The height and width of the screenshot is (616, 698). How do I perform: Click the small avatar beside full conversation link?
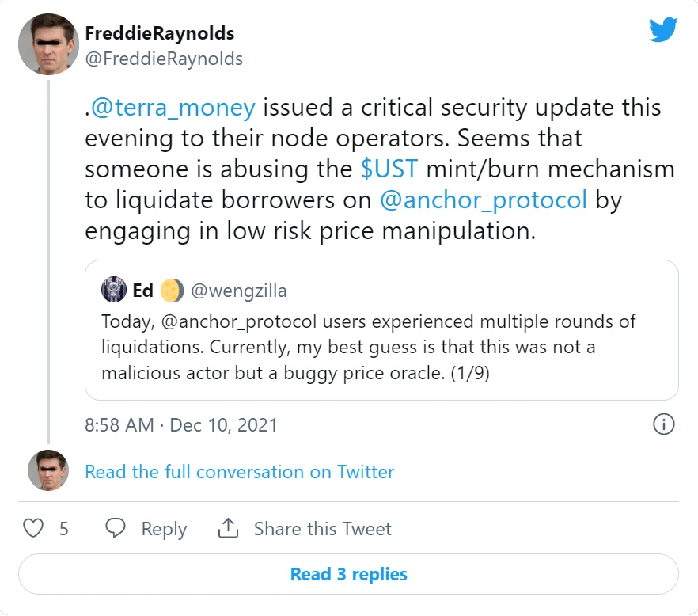[x=47, y=471]
